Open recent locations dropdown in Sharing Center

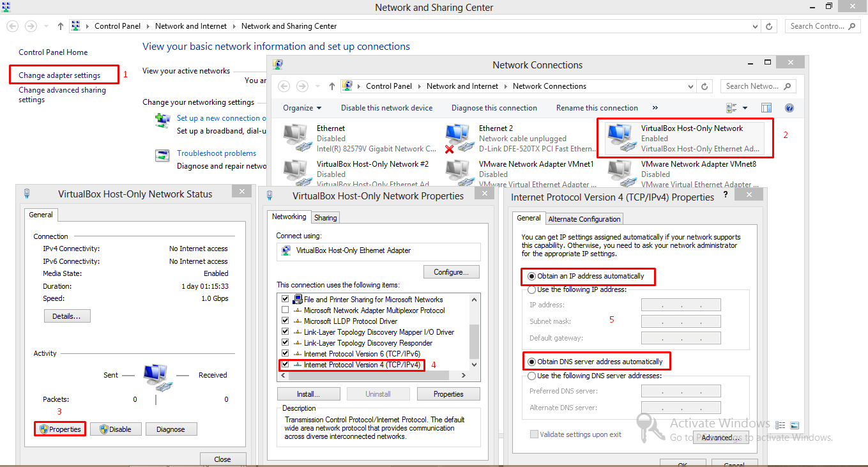tap(46, 26)
